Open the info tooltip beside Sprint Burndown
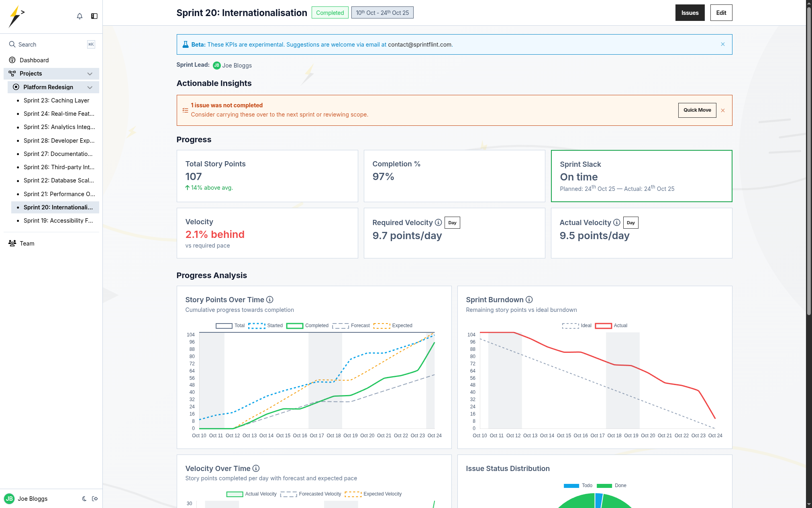The height and width of the screenshot is (508, 812). click(x=529, y=299)
